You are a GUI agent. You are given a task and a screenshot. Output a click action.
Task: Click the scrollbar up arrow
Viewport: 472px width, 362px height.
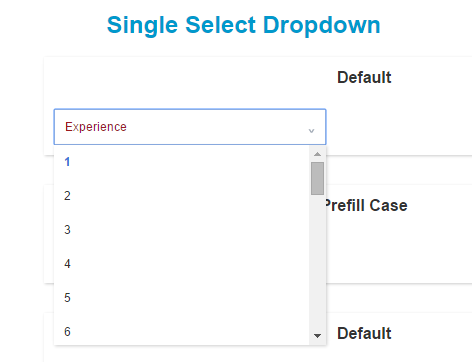pyautogui.click(x=317, y=154)
